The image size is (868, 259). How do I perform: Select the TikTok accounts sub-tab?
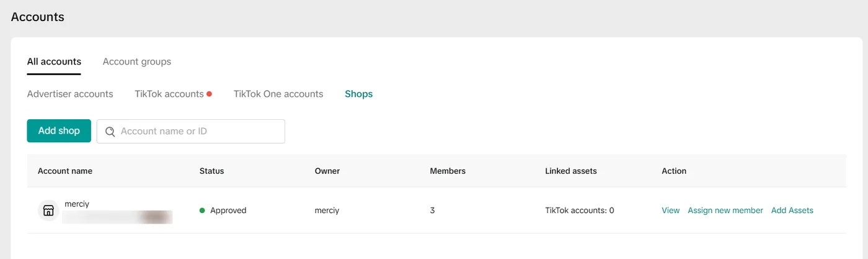[x=169, y=94]
